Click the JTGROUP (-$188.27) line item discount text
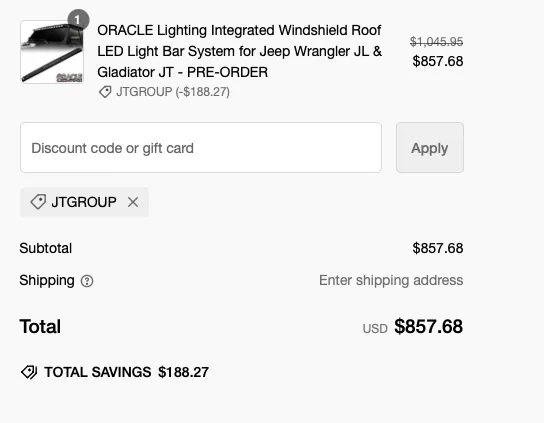The width and height of the screenshot is (544, 423). coord(173,92)
